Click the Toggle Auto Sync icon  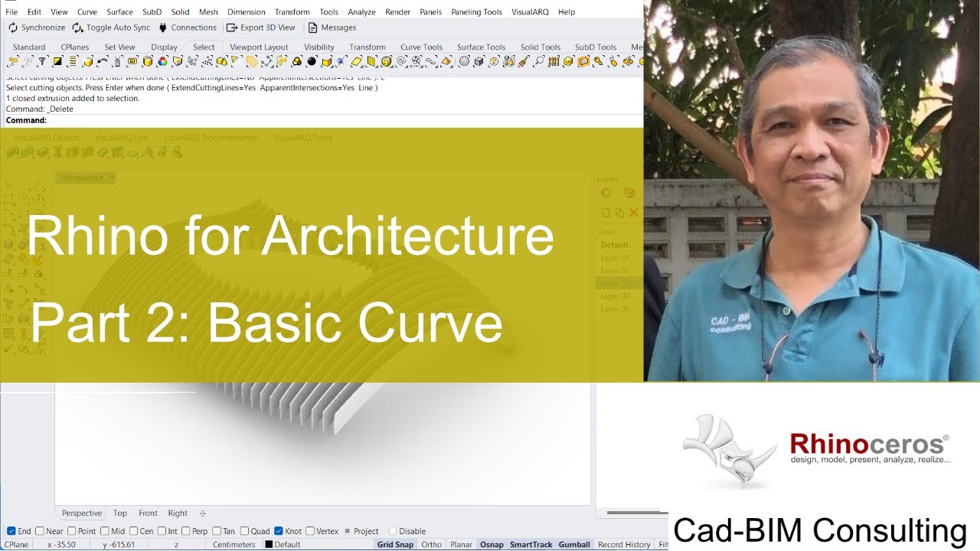[x=78, y=28]
